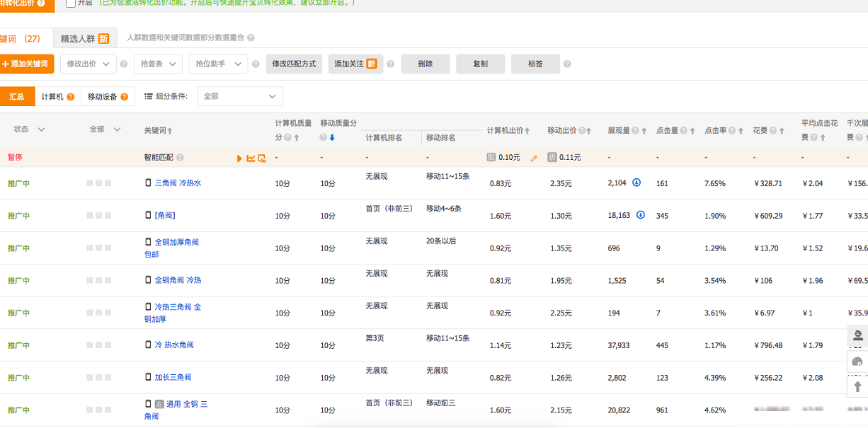Expand the 修改出价 dropdown

(x=88, y=64)
